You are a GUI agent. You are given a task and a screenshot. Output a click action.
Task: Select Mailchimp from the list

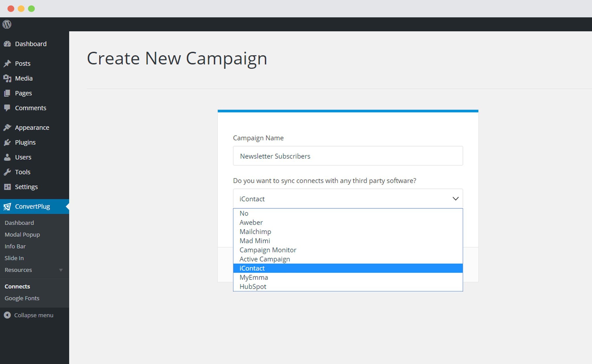pos(348,232)
